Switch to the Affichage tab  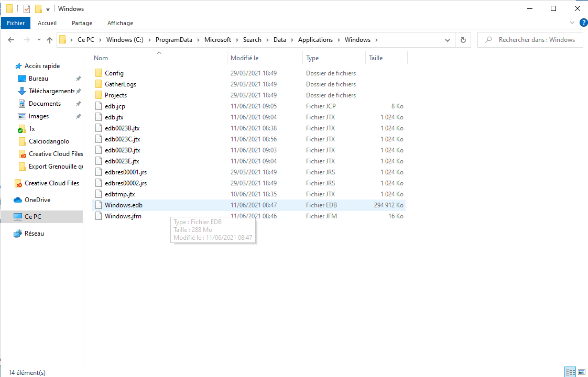[x=120, y=23]
